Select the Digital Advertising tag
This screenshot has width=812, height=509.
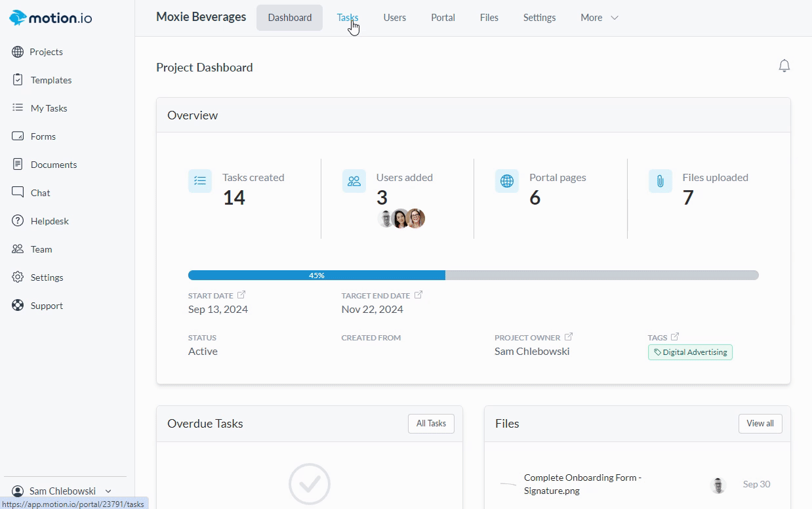pyautogui.click(x=690, y=352)
